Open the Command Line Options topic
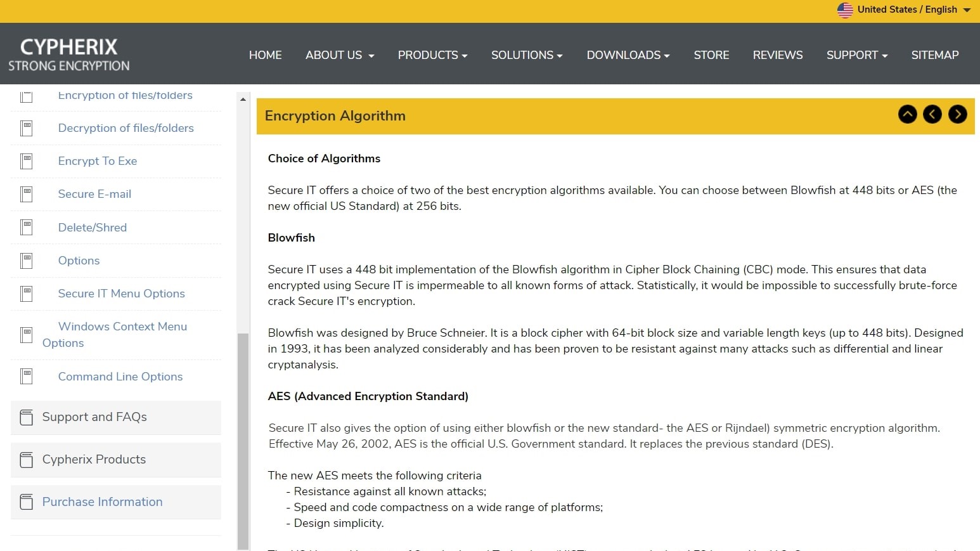This screenshot has height=551, width=980. click(120, 377)
